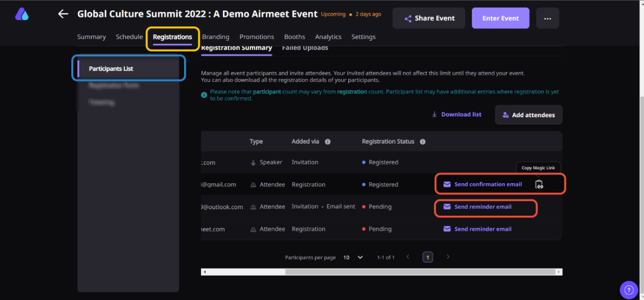
Task: Click the Upcoming status label
Action: click(x=334, y=14)
